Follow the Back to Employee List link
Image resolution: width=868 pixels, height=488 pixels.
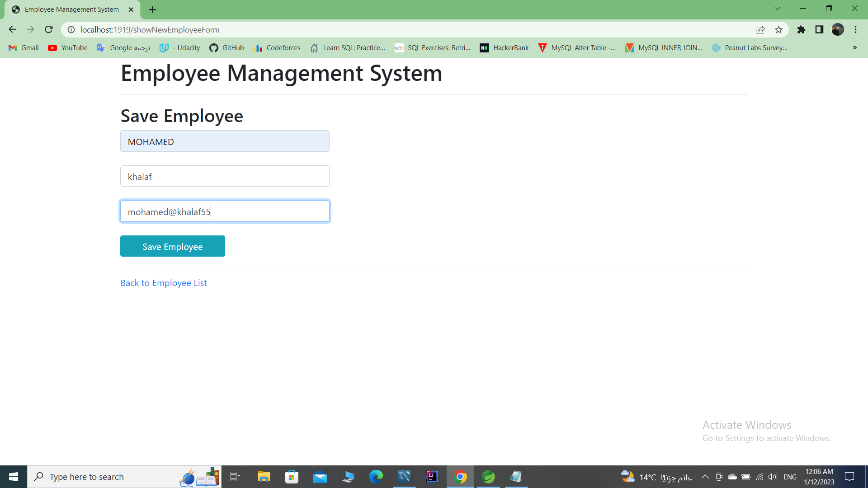pyautogui.click(x=163, y=283)
